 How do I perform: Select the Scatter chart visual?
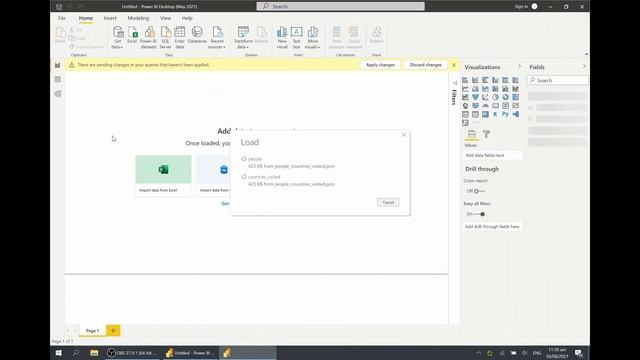click(485, 97)
